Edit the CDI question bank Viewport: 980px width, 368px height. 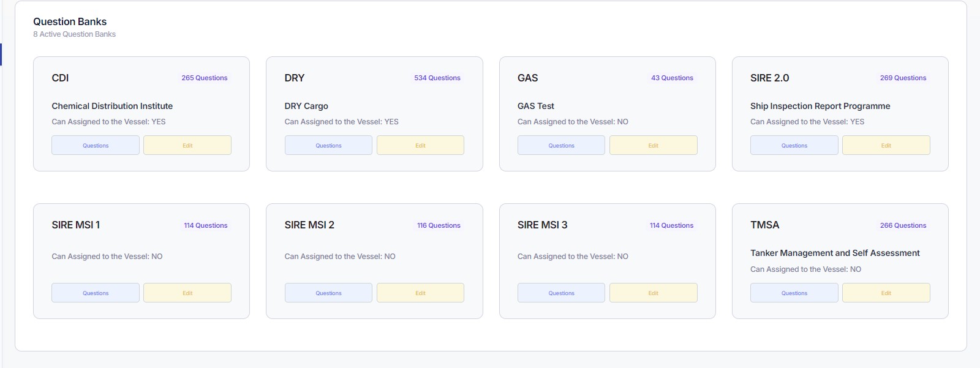pyautogui.click(x=187, y=146)
